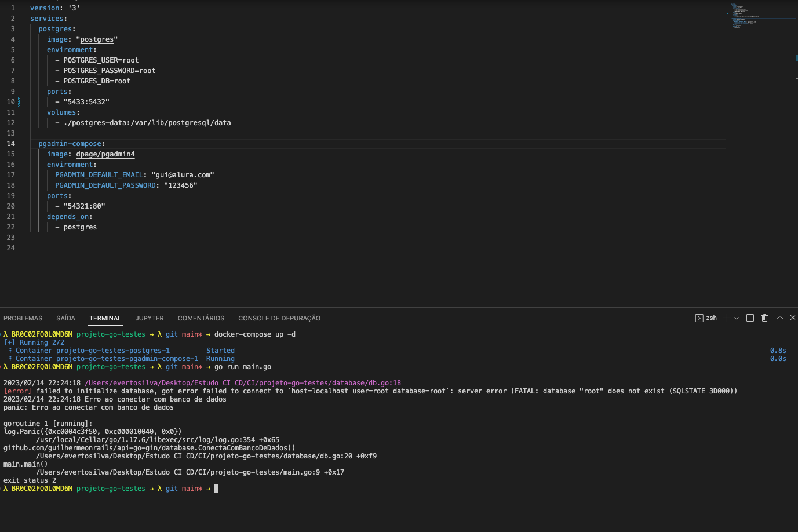
Task: Kill the terminal with trash icon
Action: (x=764, y=318)
